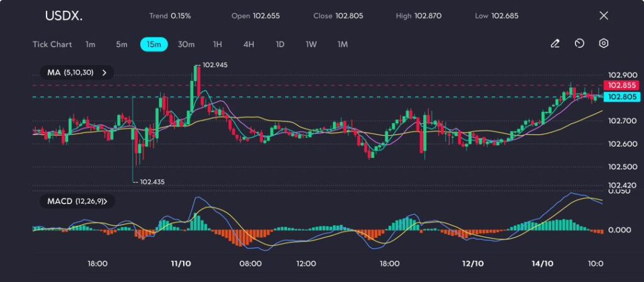Choose the 1H timeframe
644x282 pixels.
pos(218,45)
